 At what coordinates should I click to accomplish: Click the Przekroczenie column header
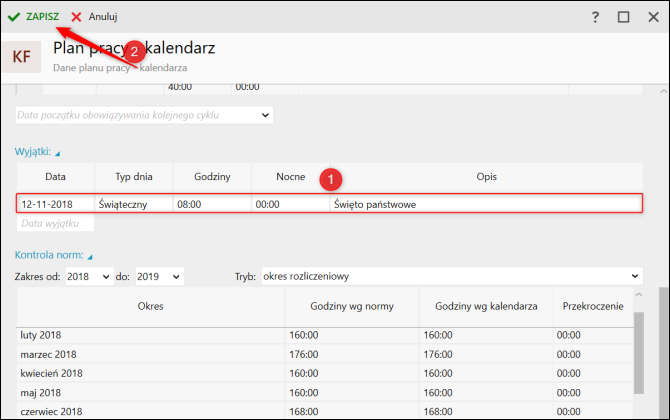(593, 306)
